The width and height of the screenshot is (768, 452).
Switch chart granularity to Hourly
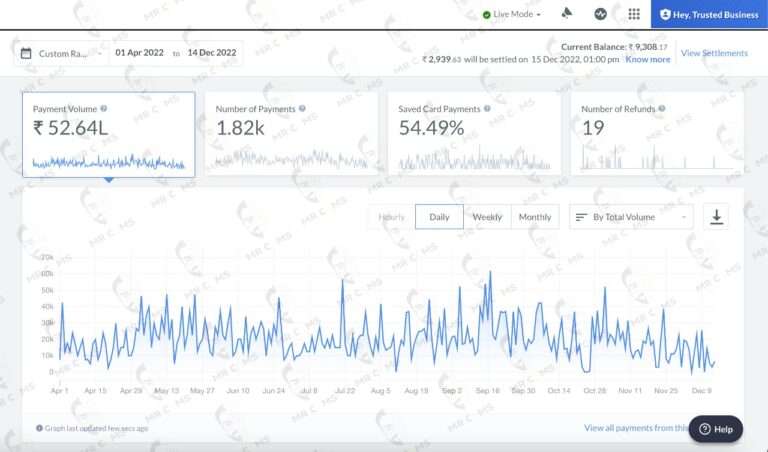(x=391, y=217)
